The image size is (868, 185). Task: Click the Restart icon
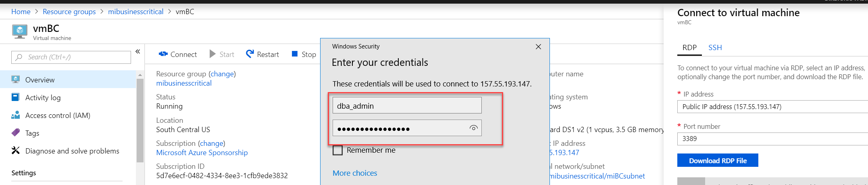(250, 54)
